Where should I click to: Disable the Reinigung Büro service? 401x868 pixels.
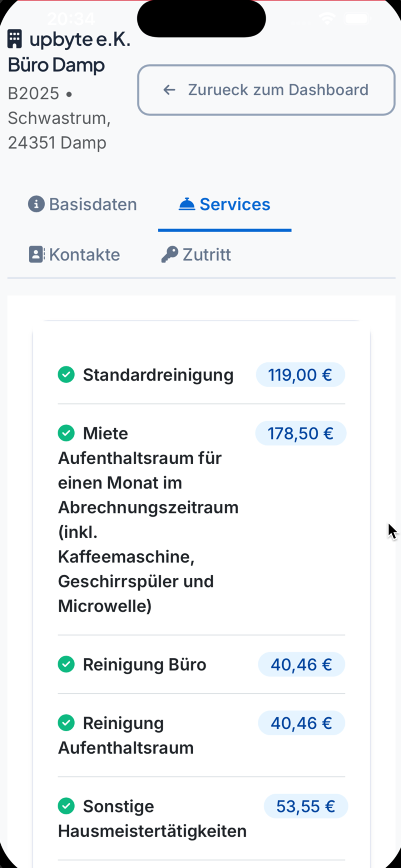tap(66, 664)
